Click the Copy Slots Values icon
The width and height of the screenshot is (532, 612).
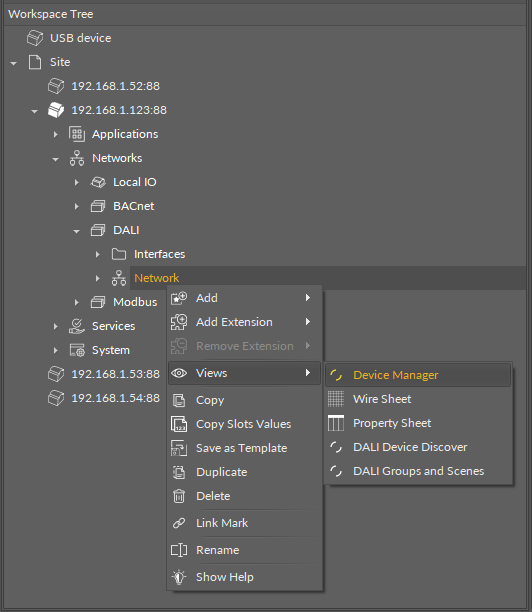point(179,424)
